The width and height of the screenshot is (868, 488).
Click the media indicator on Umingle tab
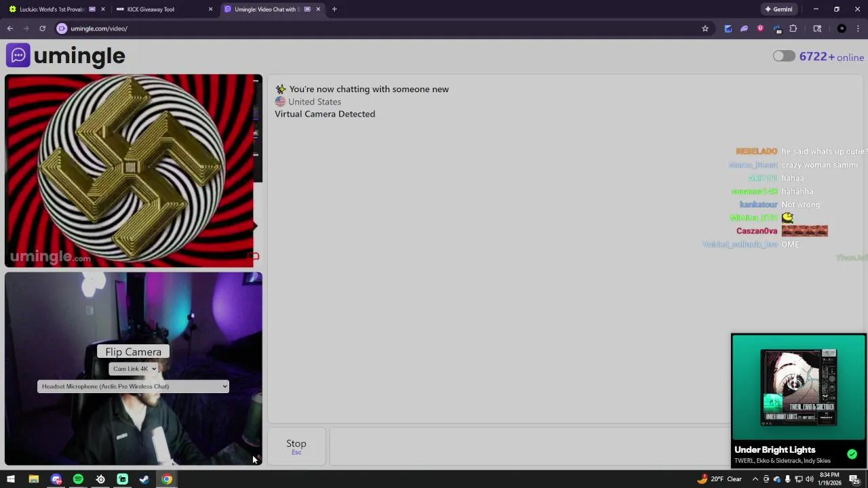[x=307, y=9]
